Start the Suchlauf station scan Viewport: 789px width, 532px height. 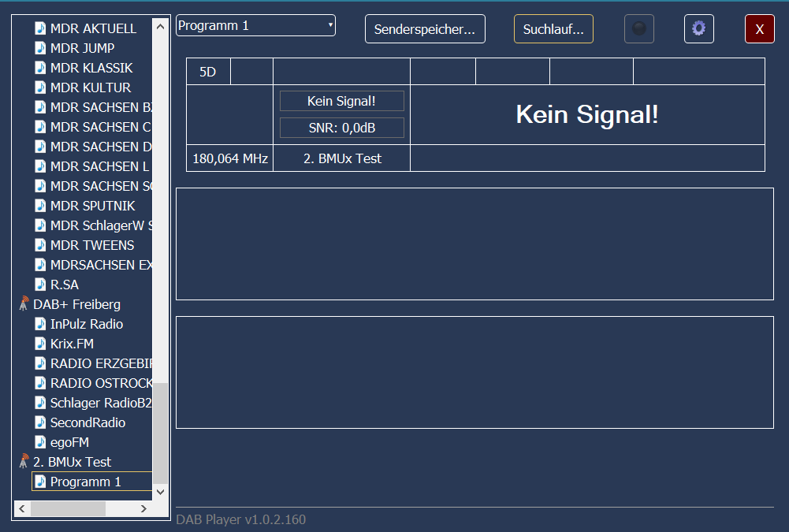pyautogui.click(x=553, y=29)
